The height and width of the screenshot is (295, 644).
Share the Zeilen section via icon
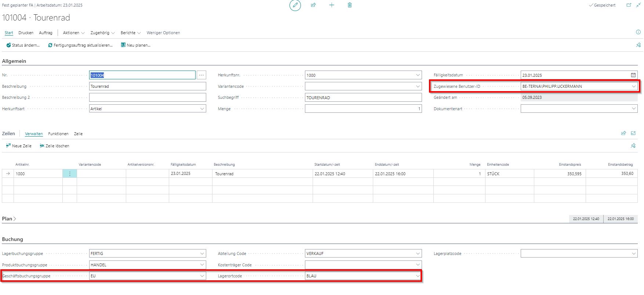coord(623,133)
